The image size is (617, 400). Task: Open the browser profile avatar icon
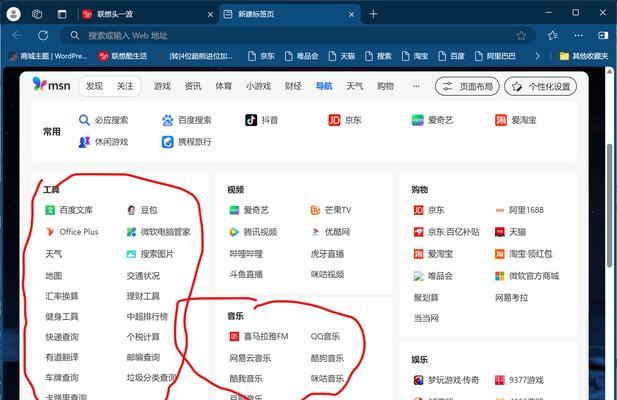13,14
